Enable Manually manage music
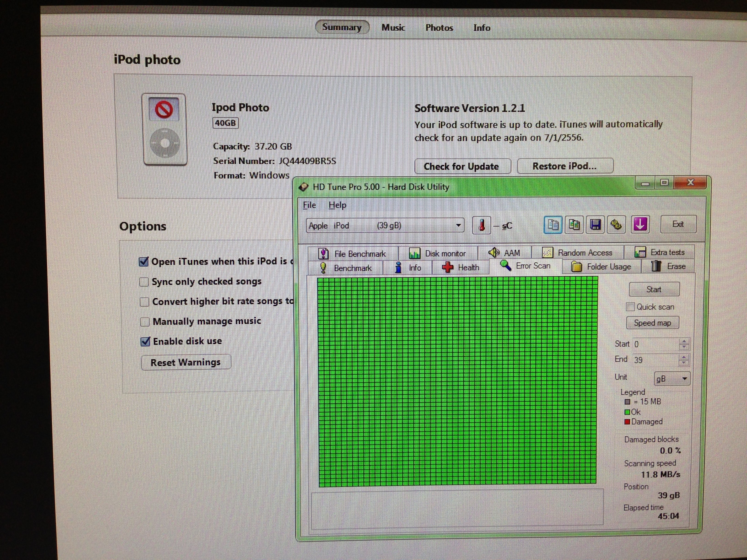This screenshot has height=560, width=747. click(x=145, y=321)
